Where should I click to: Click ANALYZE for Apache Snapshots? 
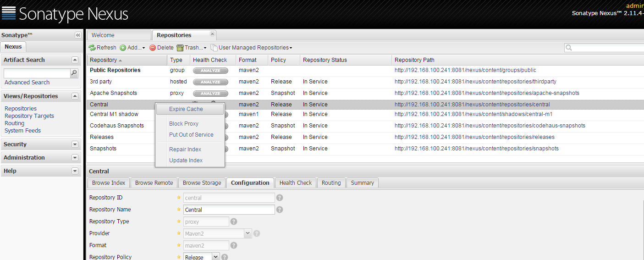pyautogui.click(x=210, y=94)
